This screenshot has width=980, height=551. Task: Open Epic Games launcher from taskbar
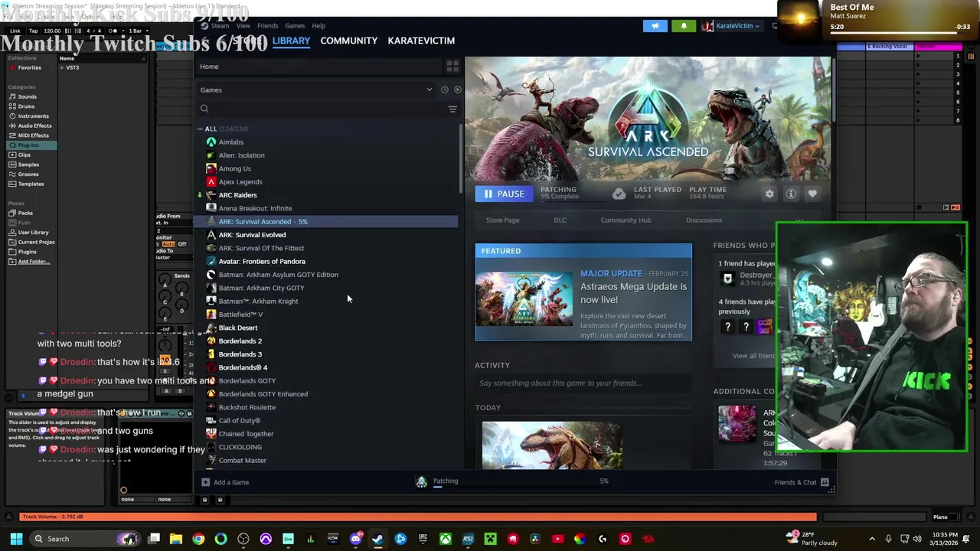tap(423, 539)
